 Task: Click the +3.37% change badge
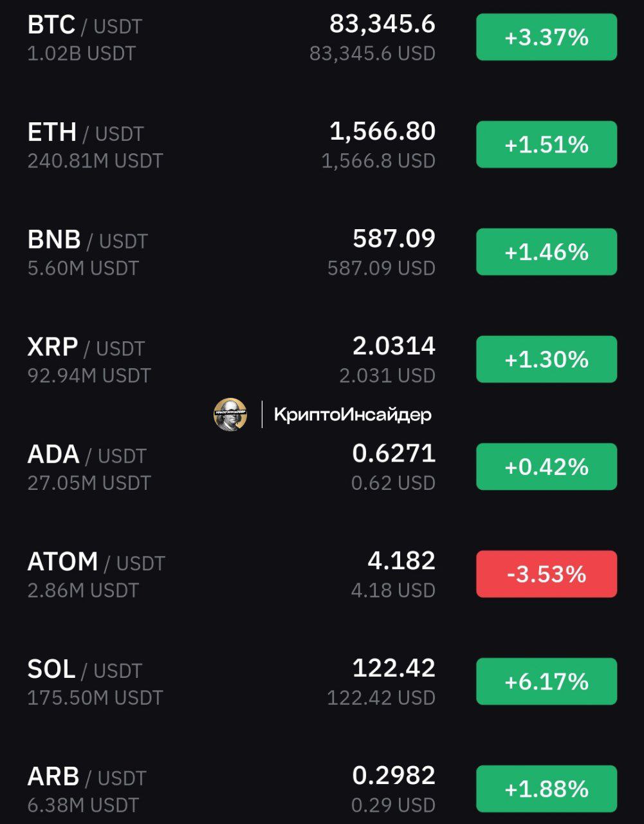[x=546, y=37]
